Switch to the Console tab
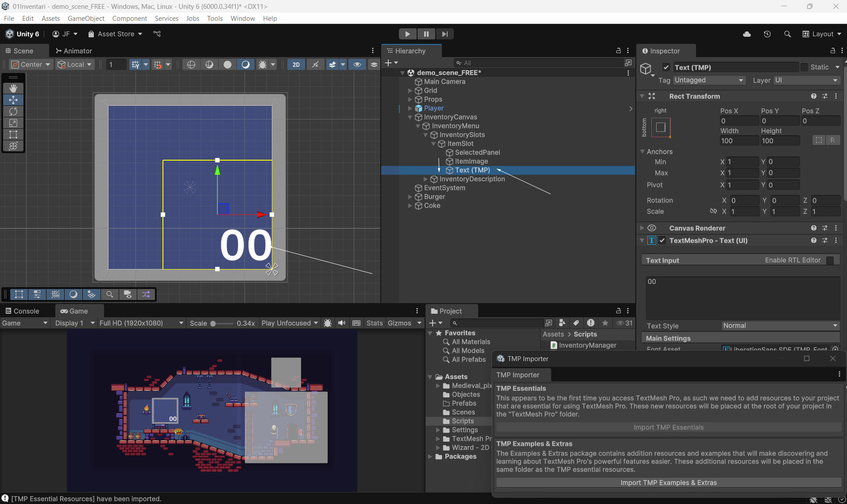Image resolution: width=847 pixels, height=504 pixels. click(x=22, y=311)
